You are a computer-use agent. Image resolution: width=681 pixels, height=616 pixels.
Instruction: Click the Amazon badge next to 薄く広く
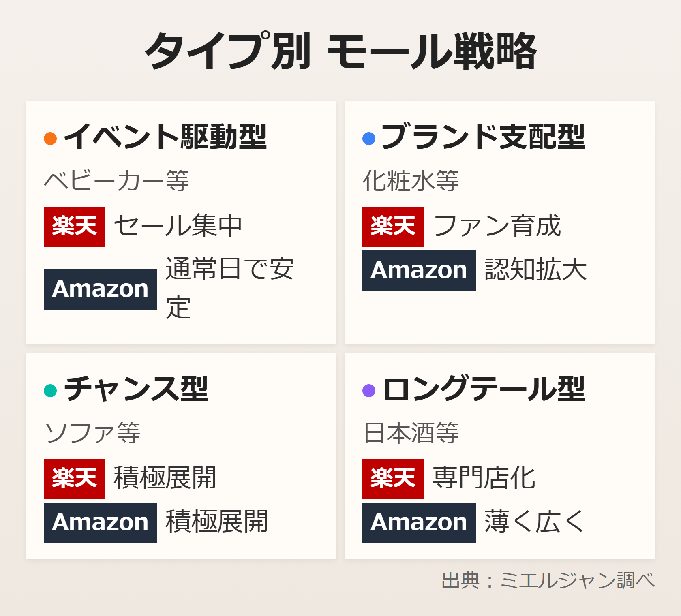coord(419,523)
